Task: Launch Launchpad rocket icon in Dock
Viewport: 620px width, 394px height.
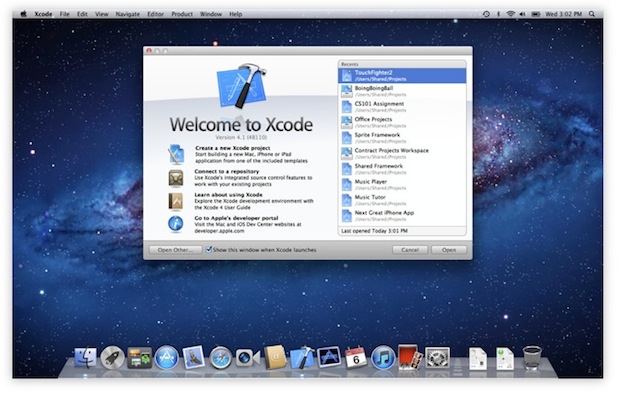Action: 112,358
